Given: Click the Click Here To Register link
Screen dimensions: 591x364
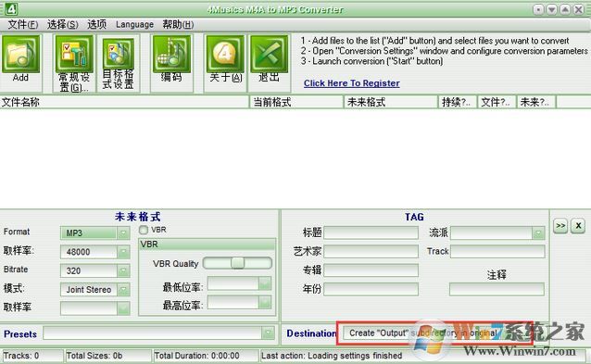Looking at the screenshot, I should (x=352, y=83).
